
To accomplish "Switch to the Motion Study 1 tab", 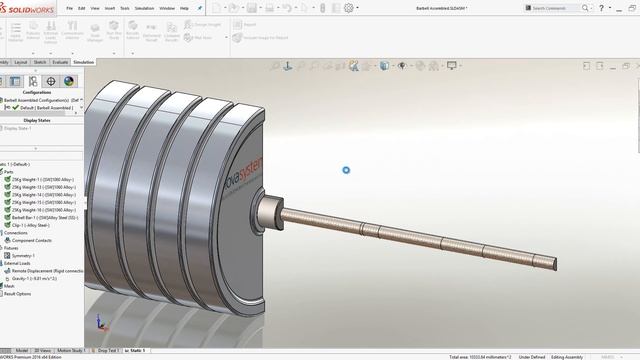I will pyautogui.click(x=71, y=351).
